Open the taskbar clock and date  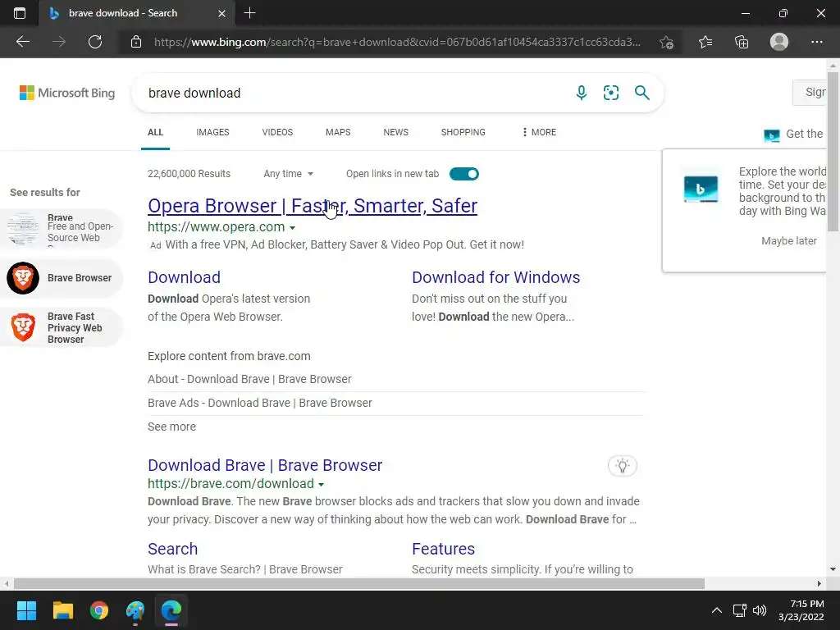(x=801, y=610)
